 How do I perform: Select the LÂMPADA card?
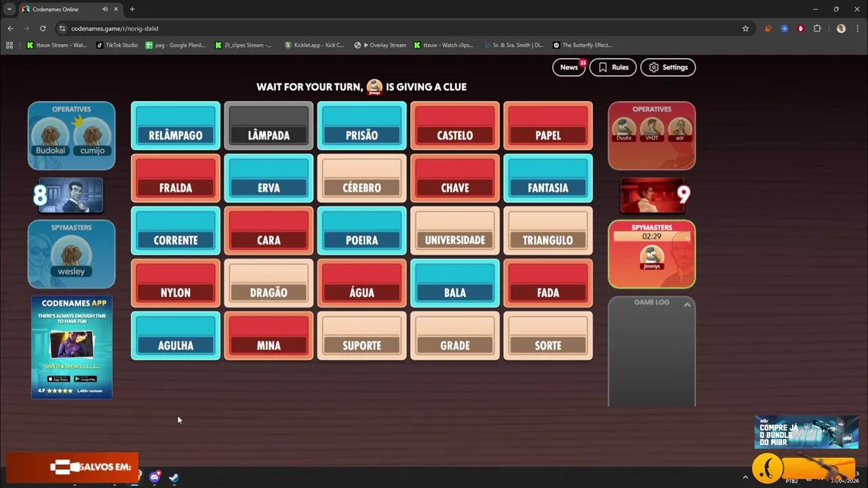pos(269,125)
